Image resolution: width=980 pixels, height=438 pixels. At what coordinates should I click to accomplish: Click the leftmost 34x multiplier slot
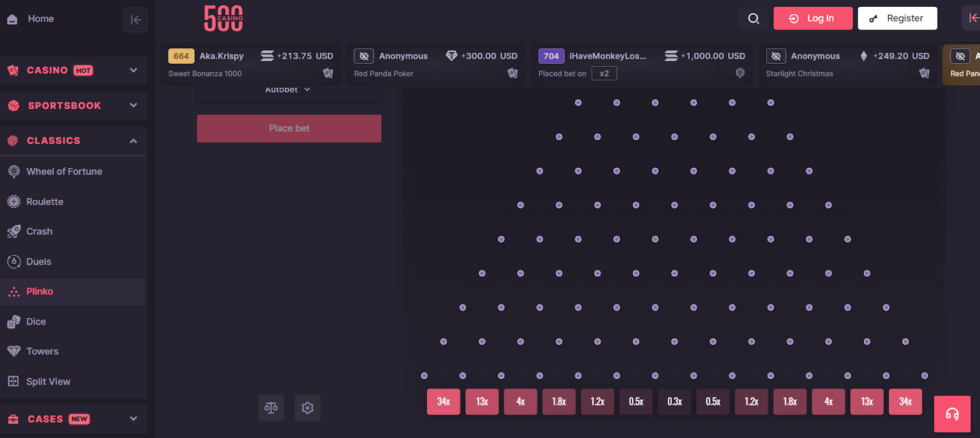(443, 402)
